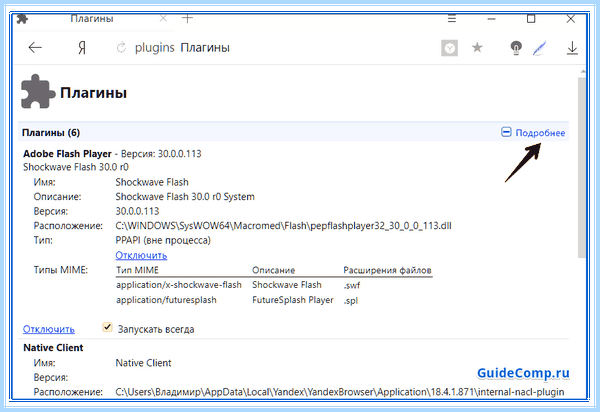Open a new tab with the plus button

[x=187, y=18]
